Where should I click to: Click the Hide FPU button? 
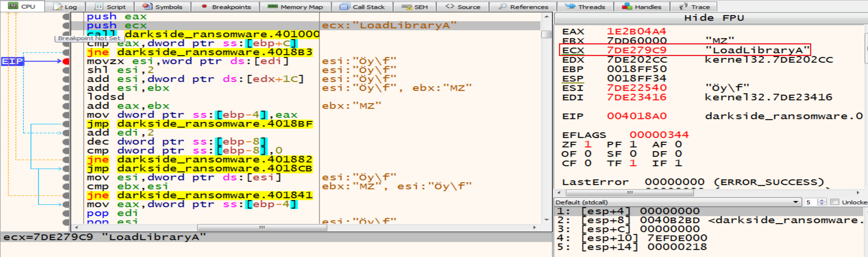point(714,18)
